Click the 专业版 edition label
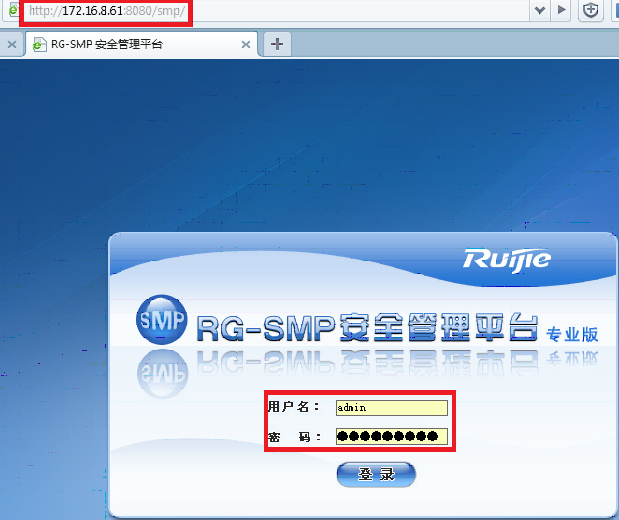The image size is (619, 520). point(572,334)
